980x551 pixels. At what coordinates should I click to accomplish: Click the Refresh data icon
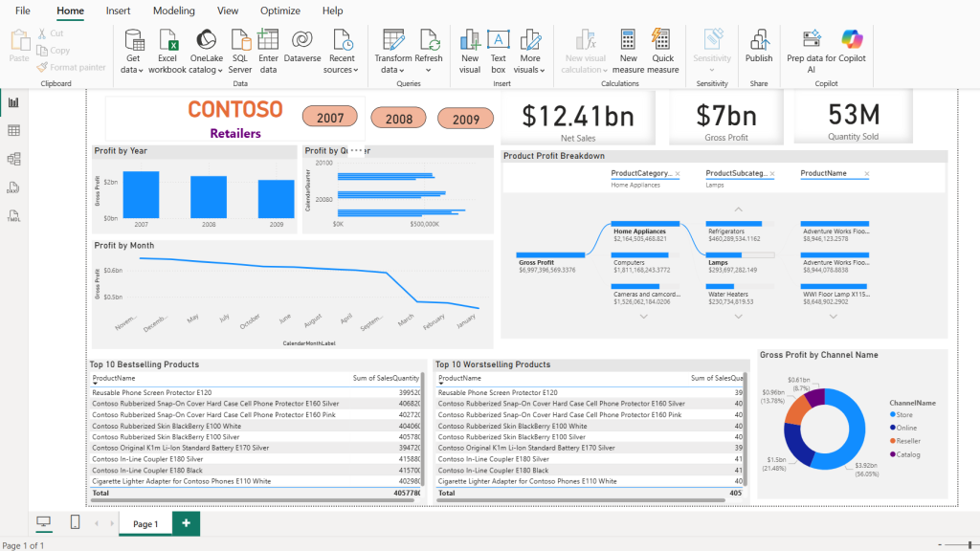tap(429, 40)
